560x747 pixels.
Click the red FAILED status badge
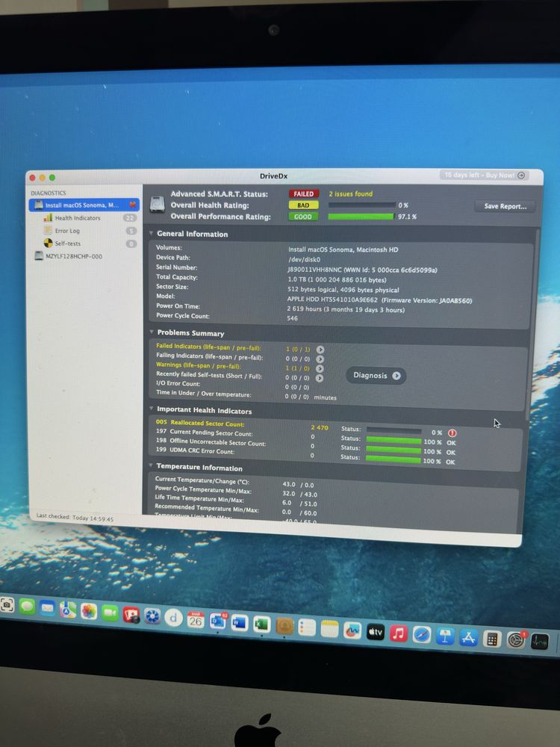[x=303, y=194]
